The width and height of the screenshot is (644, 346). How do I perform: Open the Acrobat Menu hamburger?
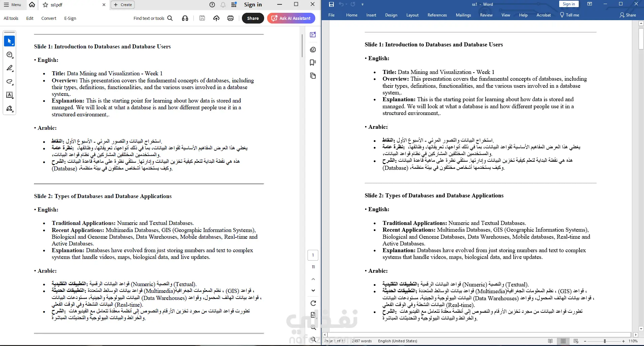point(13,5)
